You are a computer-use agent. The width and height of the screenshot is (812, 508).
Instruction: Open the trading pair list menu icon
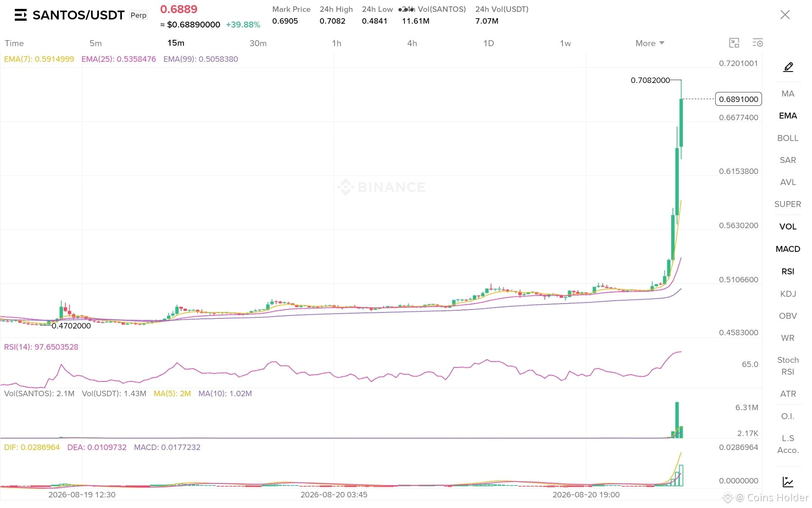(20, 15)
